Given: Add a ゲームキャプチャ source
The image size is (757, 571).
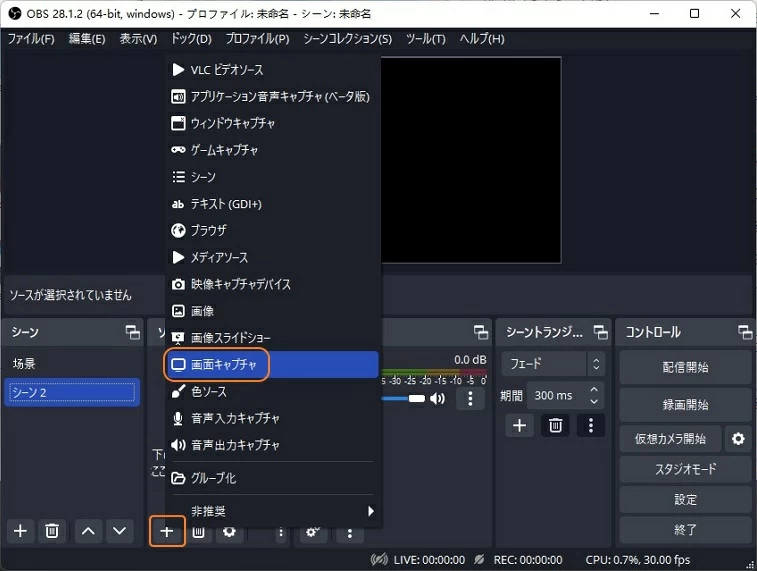Looking at the screenshot, I should 273,150.
